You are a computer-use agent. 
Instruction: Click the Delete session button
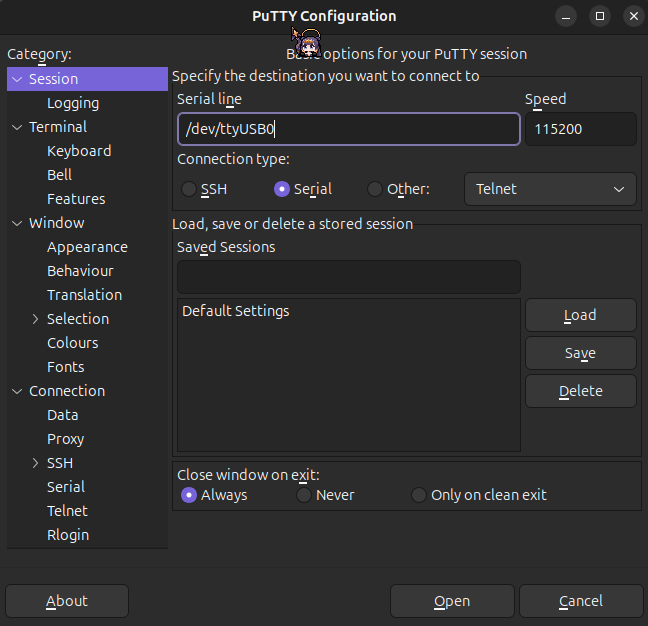[581, 391]
